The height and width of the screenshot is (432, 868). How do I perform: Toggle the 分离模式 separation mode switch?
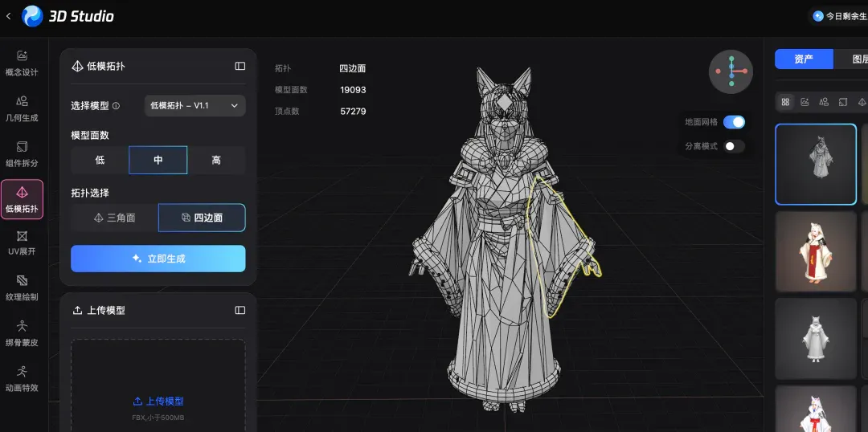(734, 146)
